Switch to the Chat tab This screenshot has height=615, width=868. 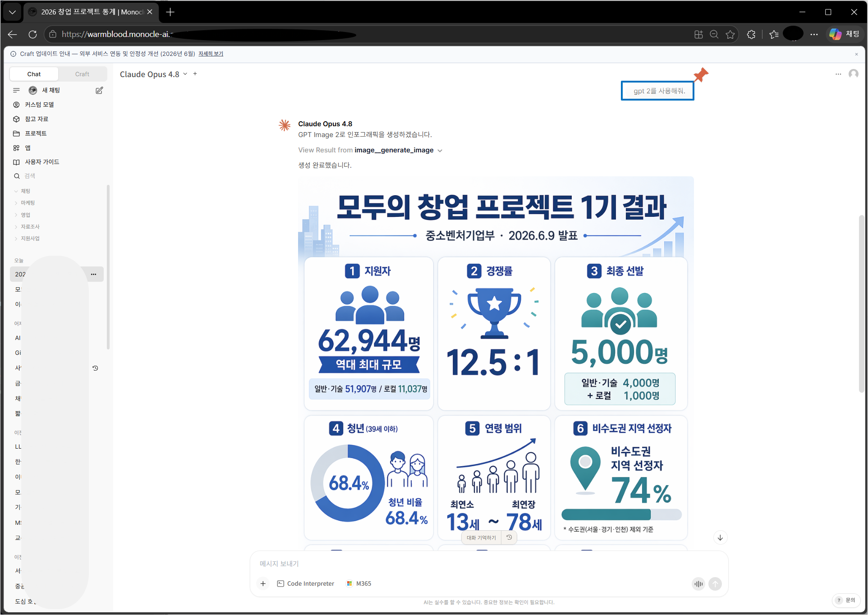click(x=34, y=74)
